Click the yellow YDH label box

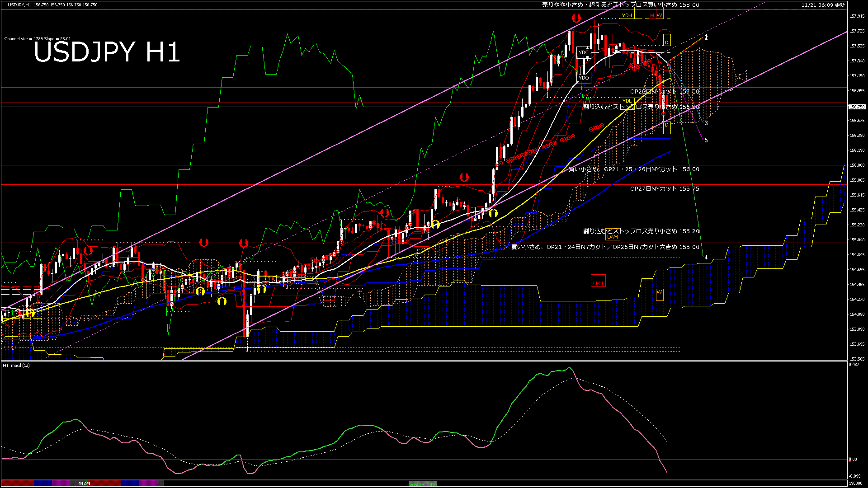coord(627,15)
